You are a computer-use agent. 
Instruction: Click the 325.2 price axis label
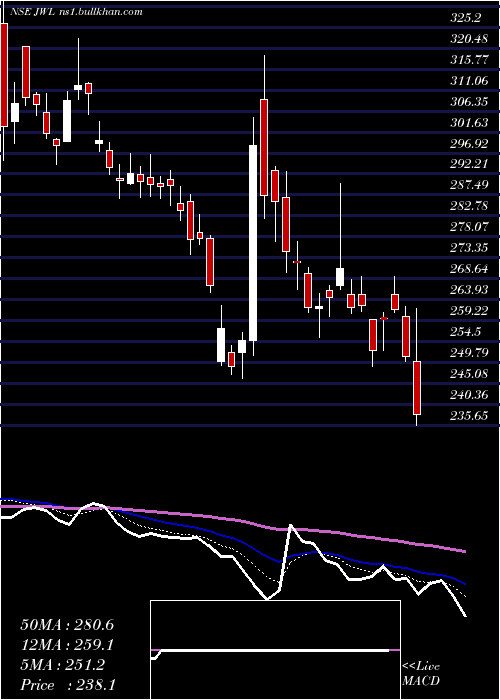tap(466, 18)
